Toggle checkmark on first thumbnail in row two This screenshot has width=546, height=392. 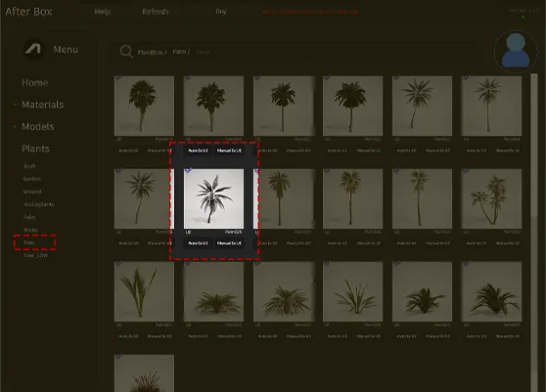[118, 170]
